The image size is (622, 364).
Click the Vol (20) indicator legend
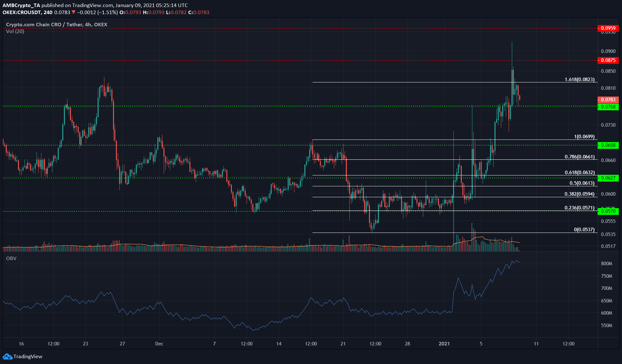pyautogui.click(x=15, y=31)
